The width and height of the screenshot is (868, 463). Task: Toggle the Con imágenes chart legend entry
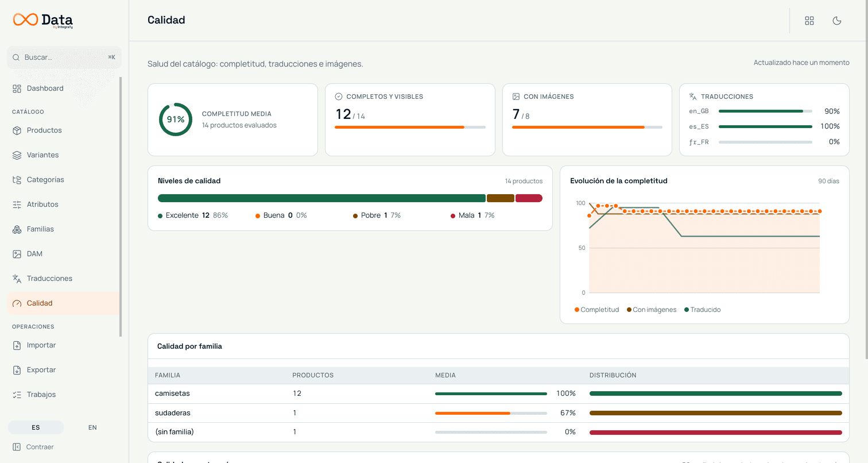tap(652, 310)
